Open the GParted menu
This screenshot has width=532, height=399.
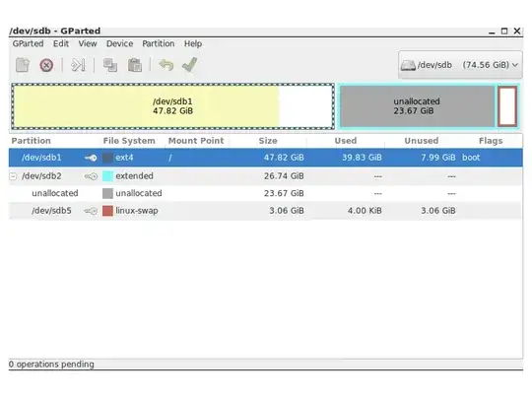(28, 43)
